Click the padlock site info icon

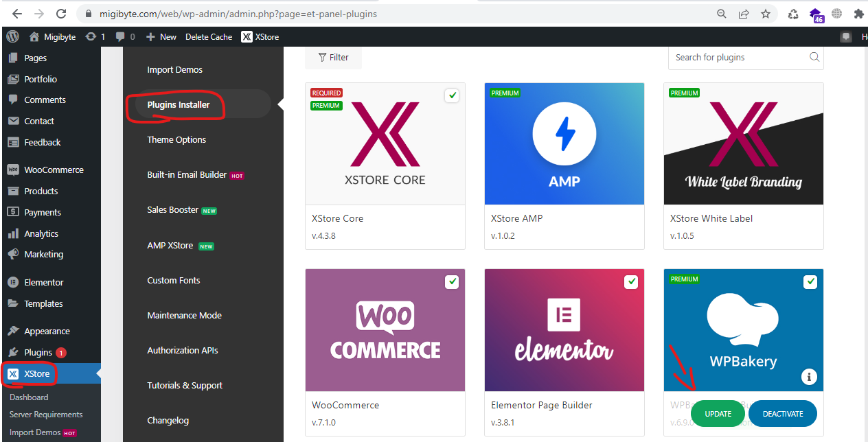pos(87,14)
